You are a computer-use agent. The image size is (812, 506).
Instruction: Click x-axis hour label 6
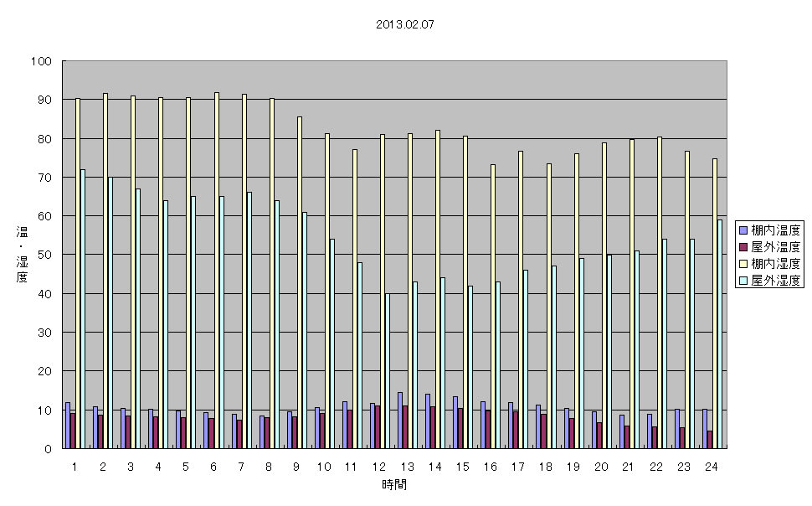pyautogui.click(x=213, y=467)
